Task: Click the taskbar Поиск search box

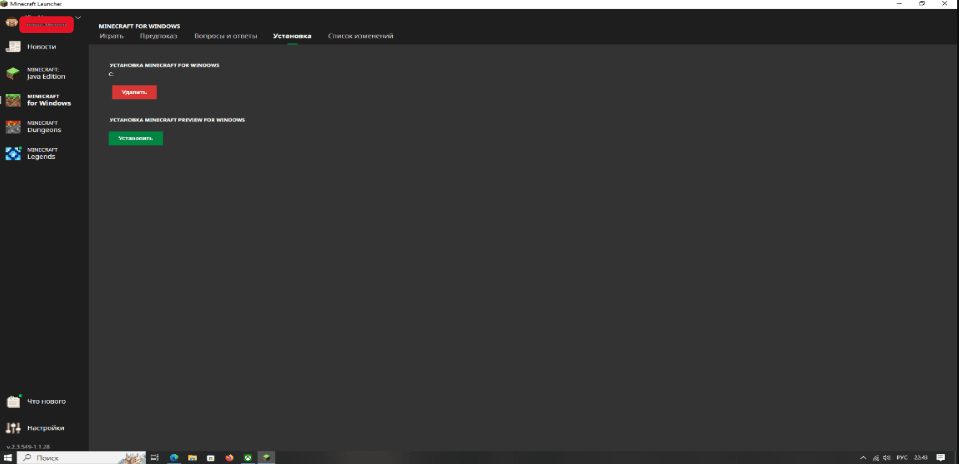Action: (81, 457)
